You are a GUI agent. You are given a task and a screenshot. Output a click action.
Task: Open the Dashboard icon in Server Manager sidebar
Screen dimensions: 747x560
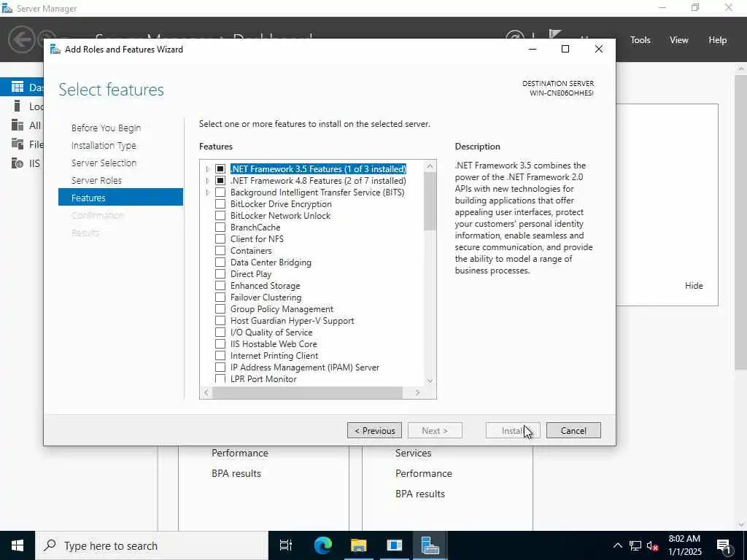18,87
